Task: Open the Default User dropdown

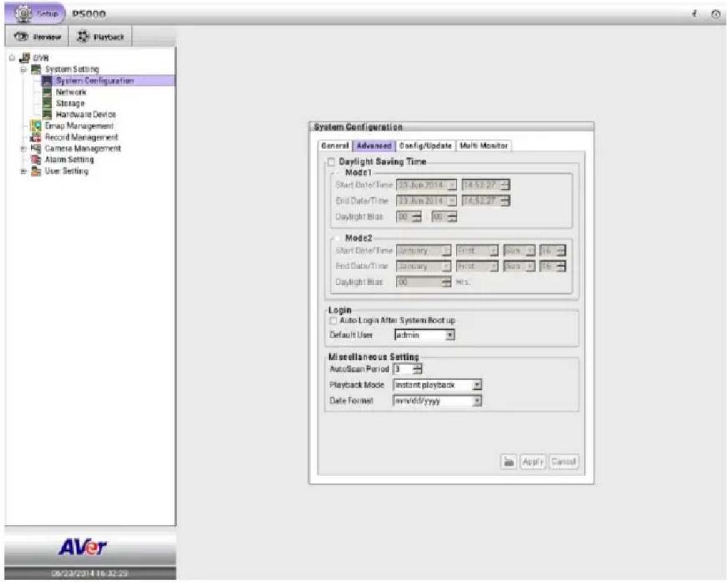Action: [x=449, y=335]
